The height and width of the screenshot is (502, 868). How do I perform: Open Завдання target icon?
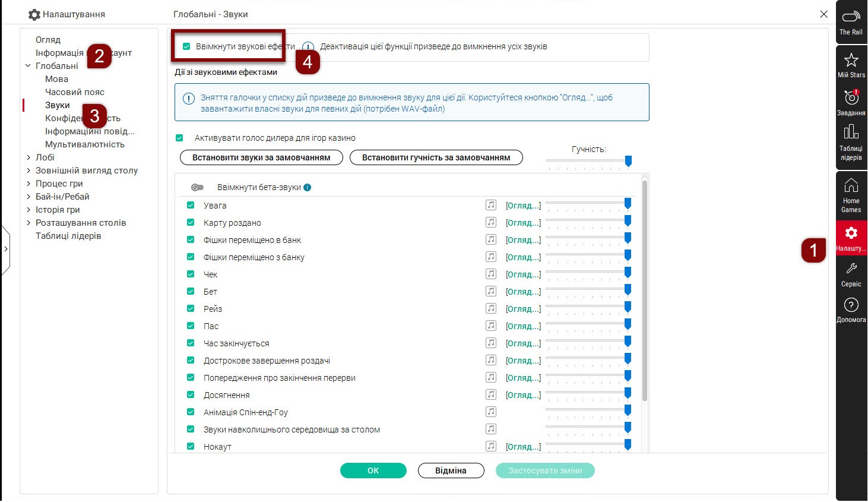(x=851, y=98)
